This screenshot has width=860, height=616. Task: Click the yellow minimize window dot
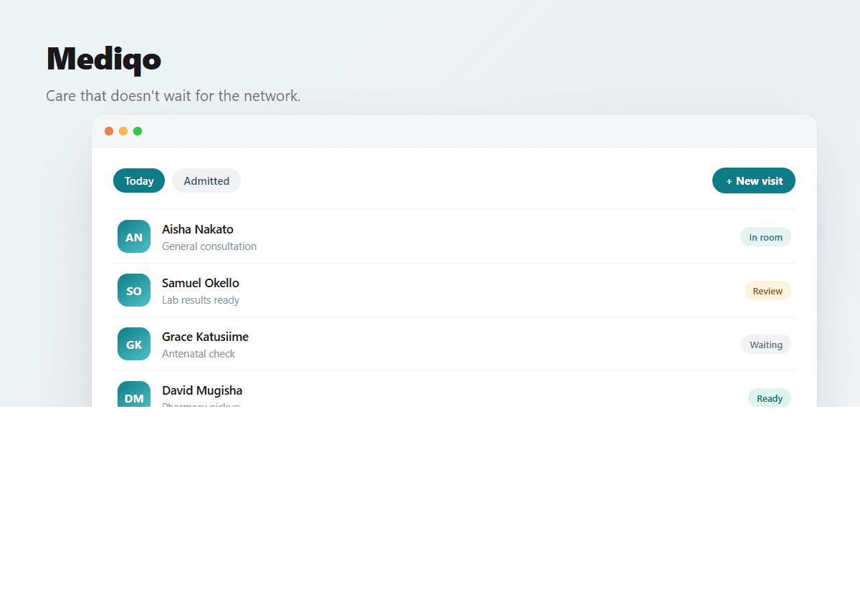click(123, 131)
